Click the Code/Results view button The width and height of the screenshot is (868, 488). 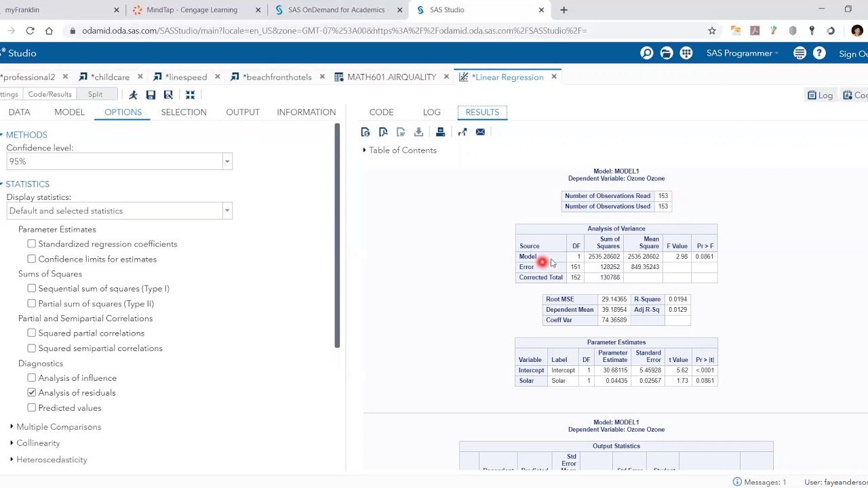tap(50, 95)
